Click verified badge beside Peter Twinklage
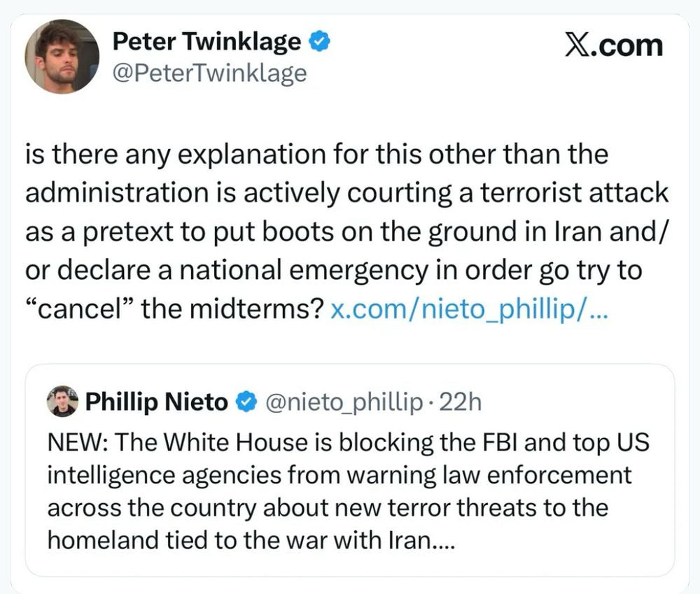 point(320,43)
